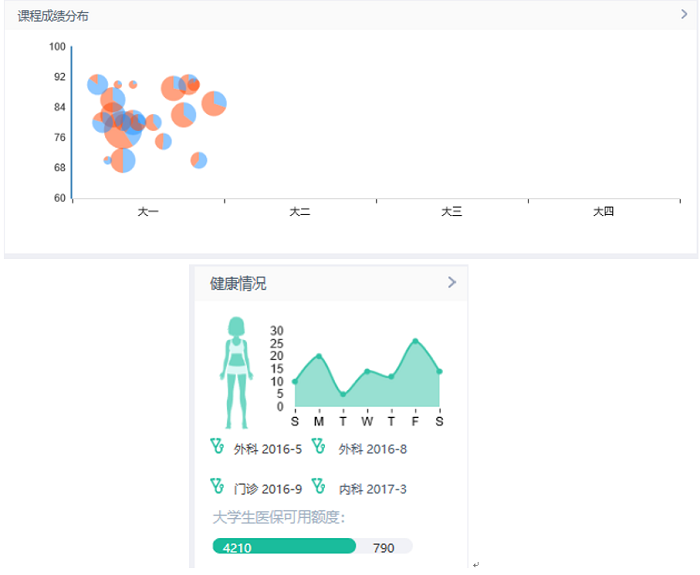Viewport: 700px width, 575px height.
Task: Select the 大四 axis category label
Action: point(603,212)
